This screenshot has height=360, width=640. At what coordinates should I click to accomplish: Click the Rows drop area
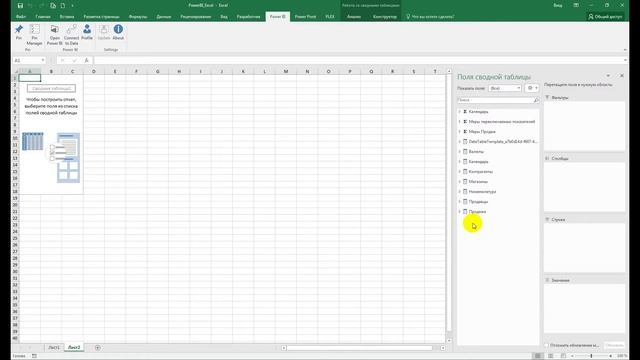(584, 247)
